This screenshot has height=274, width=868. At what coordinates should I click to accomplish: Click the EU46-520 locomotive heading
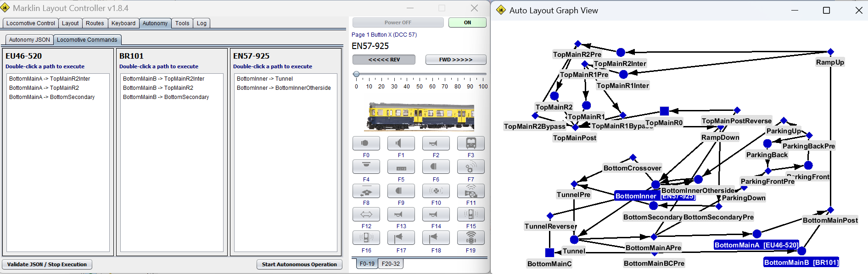point(23,56)
